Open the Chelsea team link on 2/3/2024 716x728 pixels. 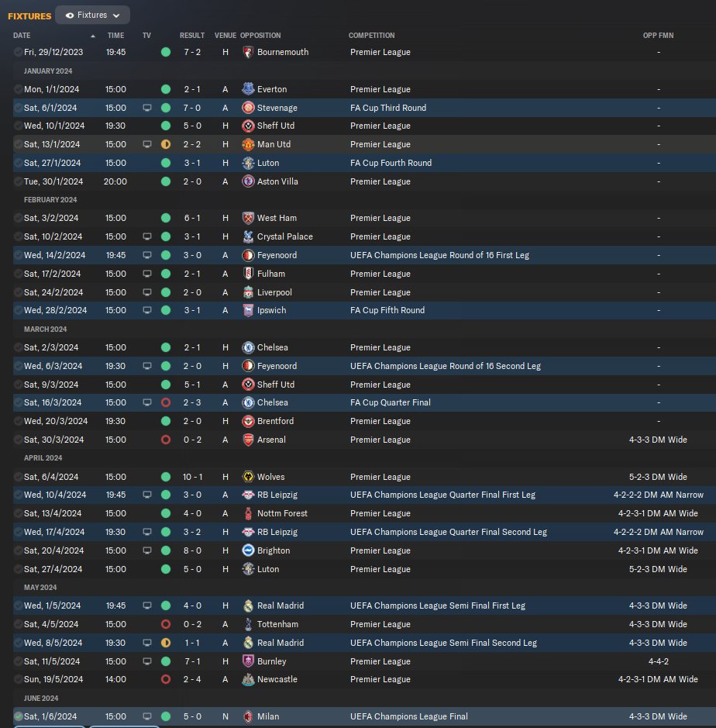pos(273,347)
